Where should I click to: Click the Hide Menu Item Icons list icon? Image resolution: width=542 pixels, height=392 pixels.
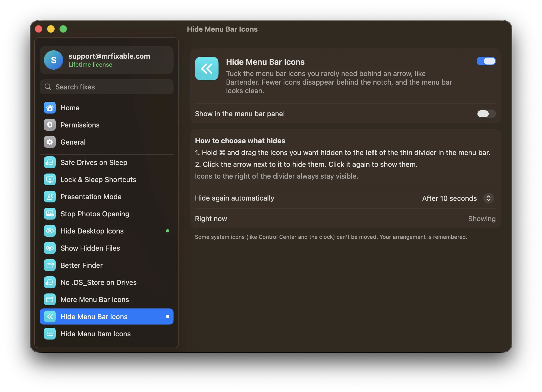[50, 334]
